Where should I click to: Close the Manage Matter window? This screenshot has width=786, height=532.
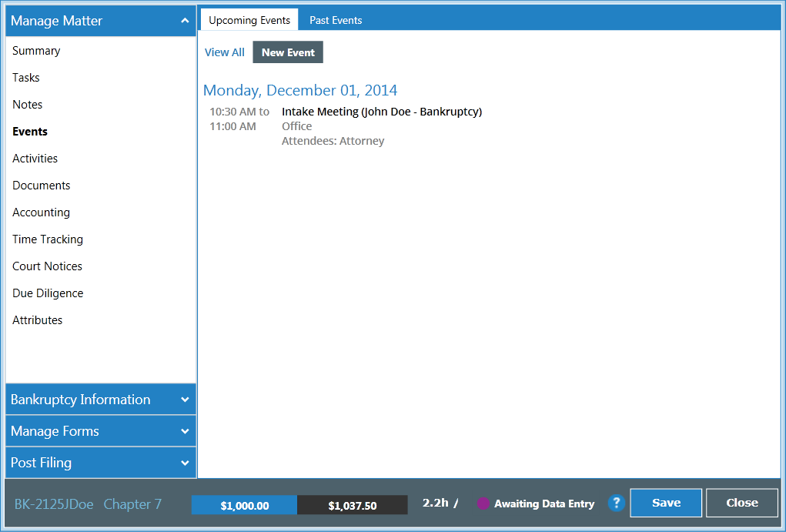(741, 502)
